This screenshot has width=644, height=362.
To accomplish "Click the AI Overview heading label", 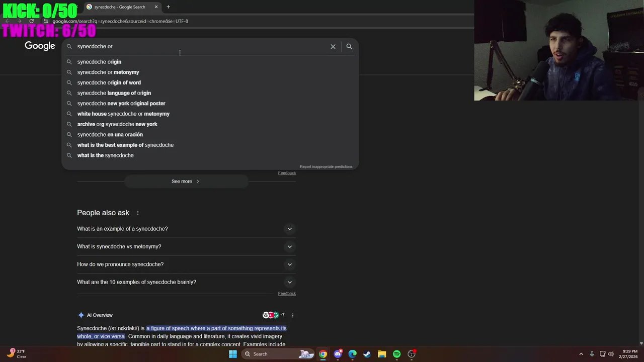I will (100, 315).
